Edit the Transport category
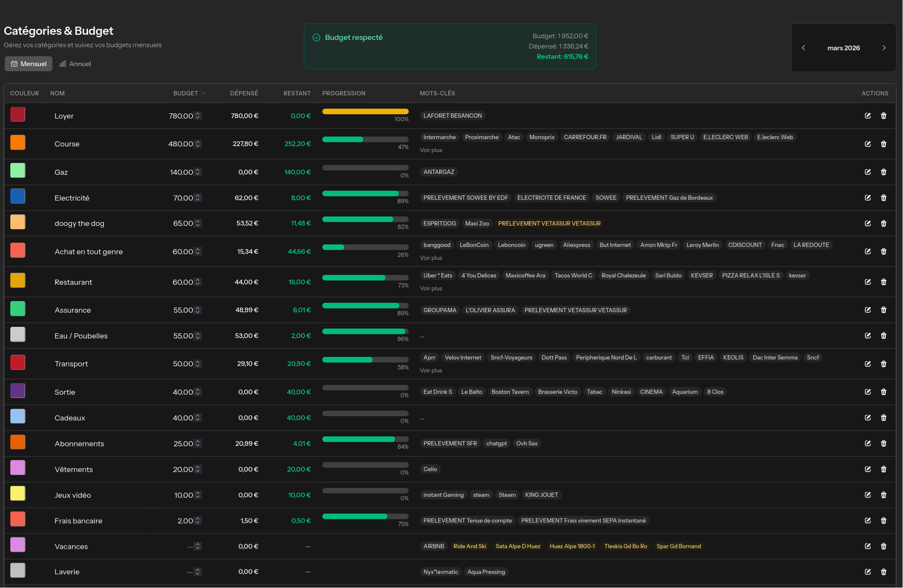903x588 pixels. pos(868,363)
